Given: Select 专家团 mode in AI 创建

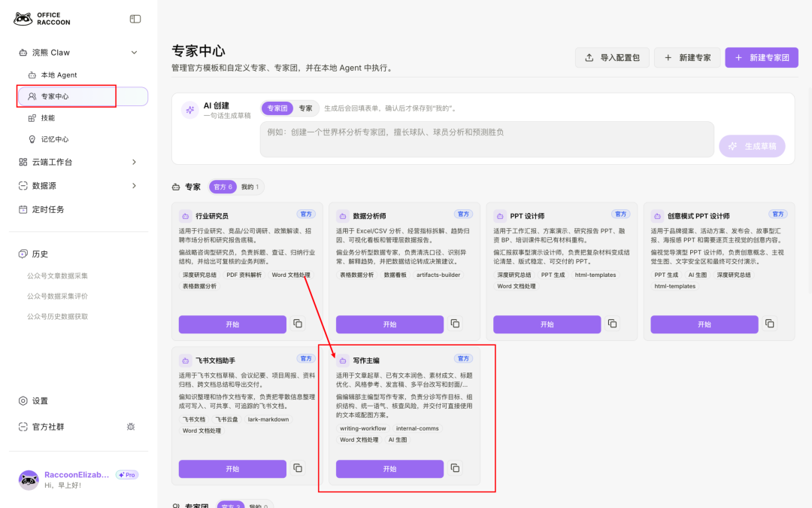Looking at the screenshot, I should pyautogui.click(x=277, y=108).
